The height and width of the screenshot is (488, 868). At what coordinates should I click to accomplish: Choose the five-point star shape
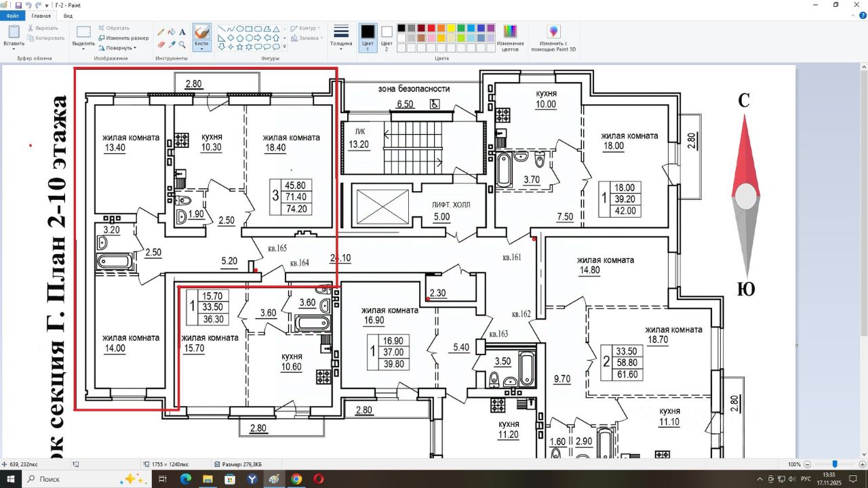[x=240, y=47]
